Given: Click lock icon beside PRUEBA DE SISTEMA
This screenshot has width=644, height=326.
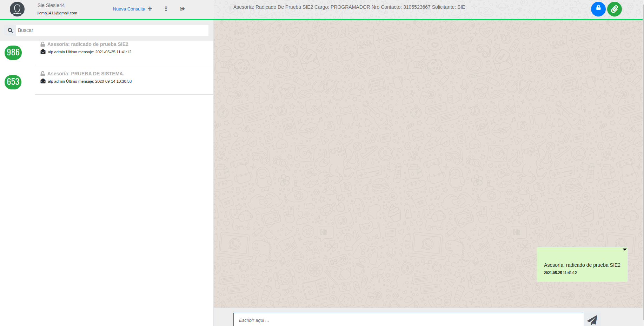Looking at the screenshot, I should point(42,74).
